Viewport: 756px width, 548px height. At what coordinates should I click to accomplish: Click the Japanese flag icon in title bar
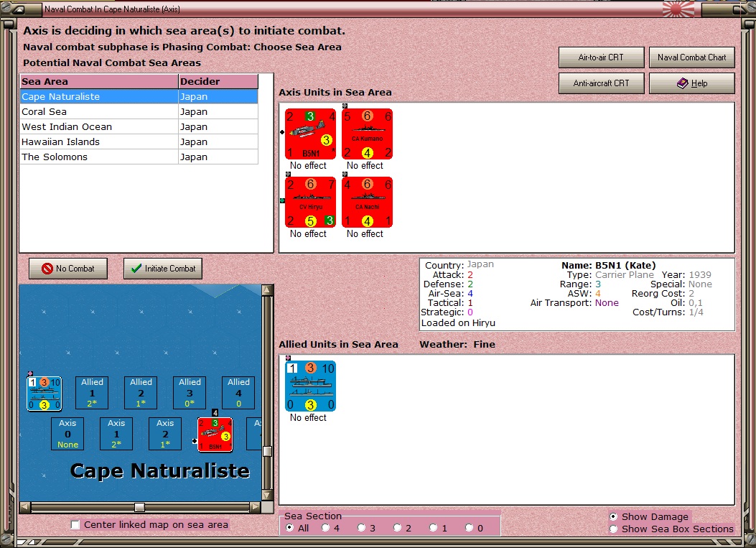(678, 9)
